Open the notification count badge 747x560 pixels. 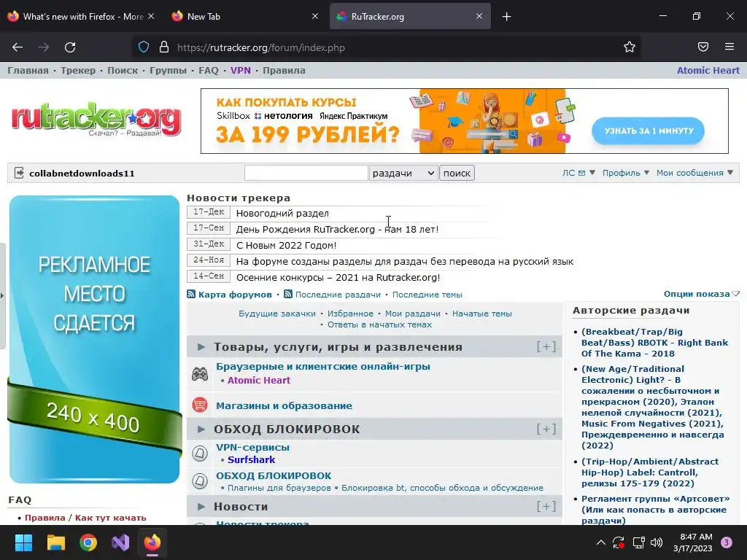point(727,542)
